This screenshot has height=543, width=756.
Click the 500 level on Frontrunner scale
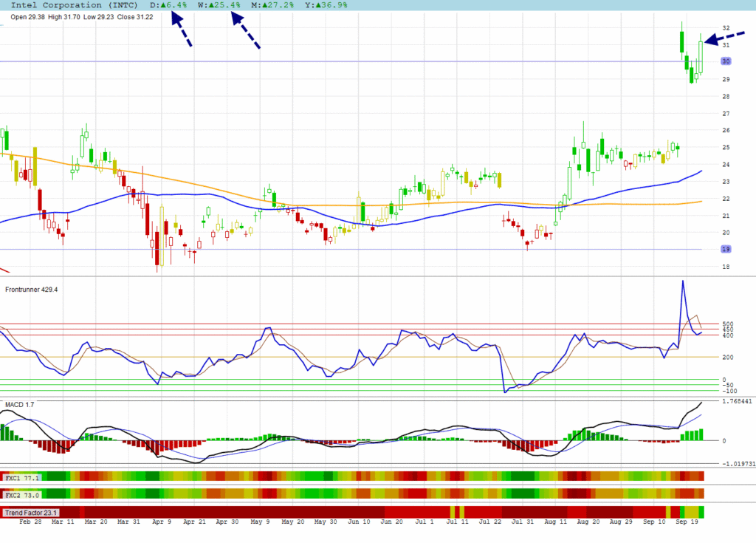(x=726, y=324)
